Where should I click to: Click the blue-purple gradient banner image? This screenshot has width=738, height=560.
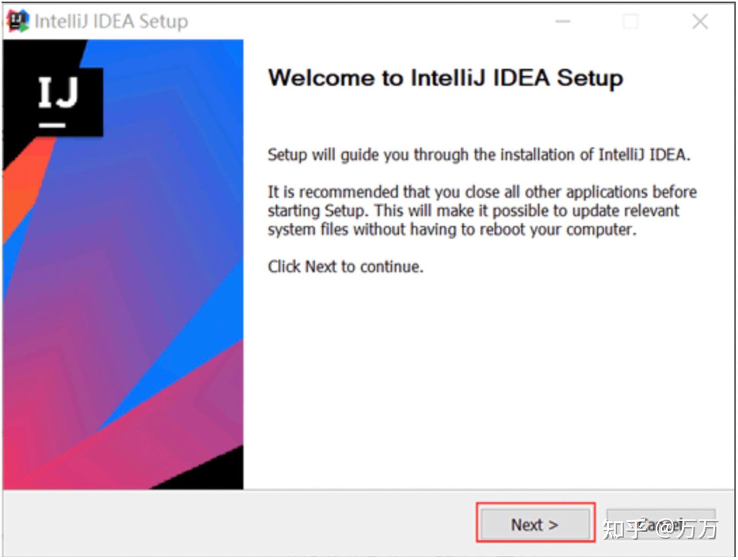(123, 264)
